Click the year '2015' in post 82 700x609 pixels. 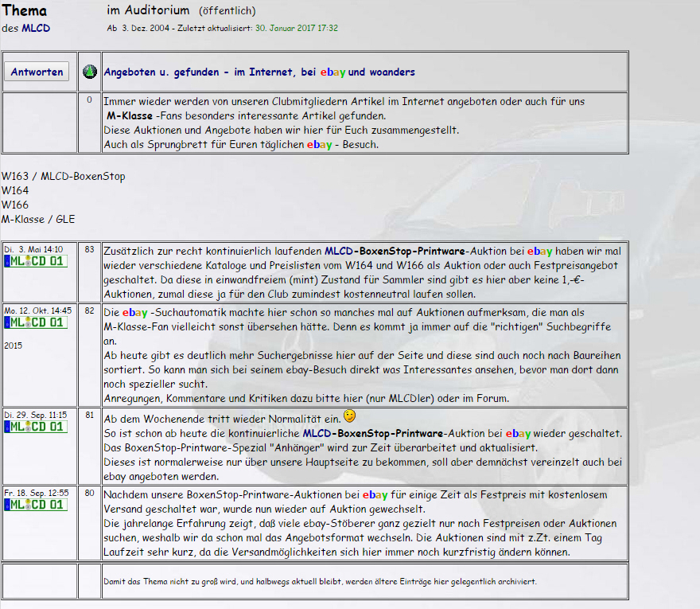pyautogui.click(x=13, y=345)
